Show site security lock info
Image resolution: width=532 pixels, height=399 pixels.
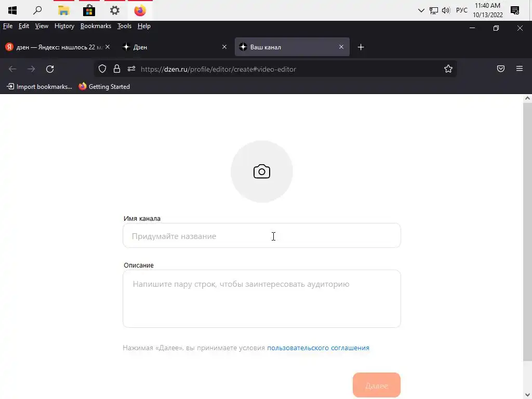click(x=117, y=69)
